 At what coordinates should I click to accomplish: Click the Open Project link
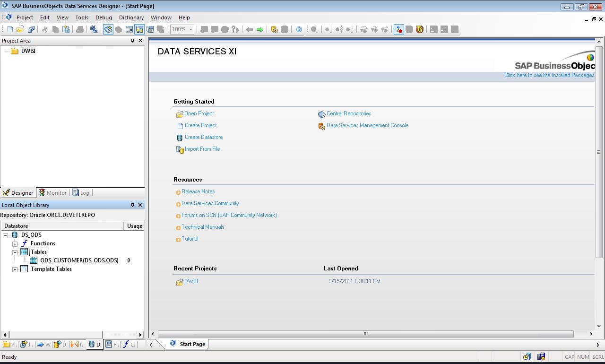tap(199, 113)
